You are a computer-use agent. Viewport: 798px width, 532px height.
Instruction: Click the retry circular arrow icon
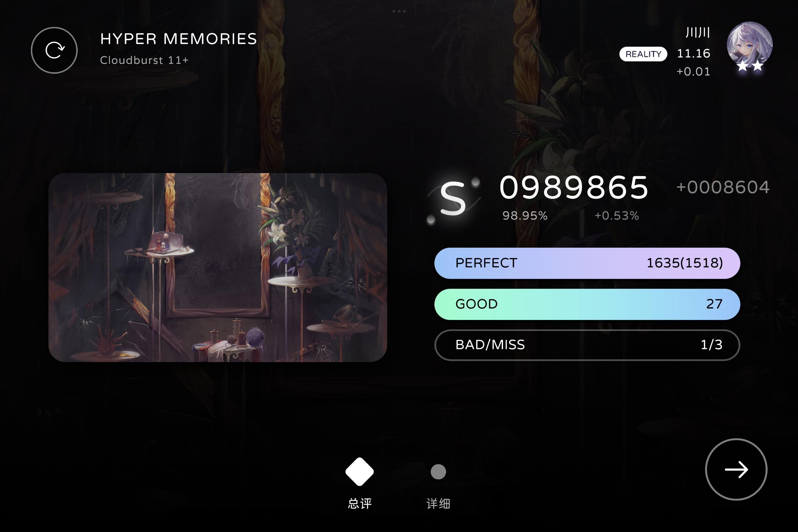54,50
